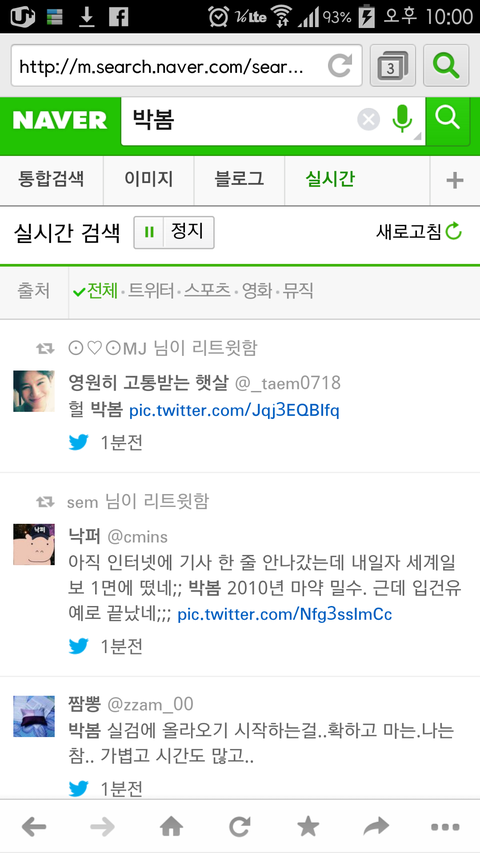Go to browser home page icon
The height and width of the screenshot is (853, 480).
click(171, 827)
